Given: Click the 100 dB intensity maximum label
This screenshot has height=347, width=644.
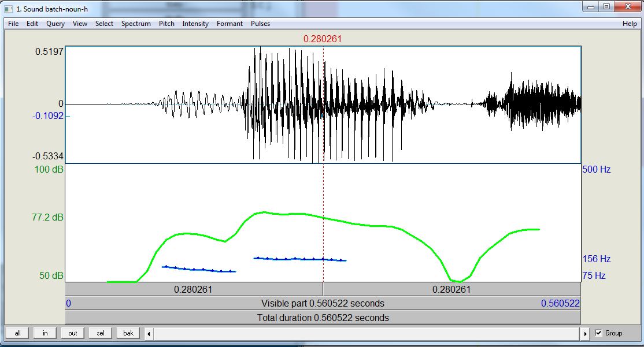Looking at the screenshot, I should pos(49,169).
